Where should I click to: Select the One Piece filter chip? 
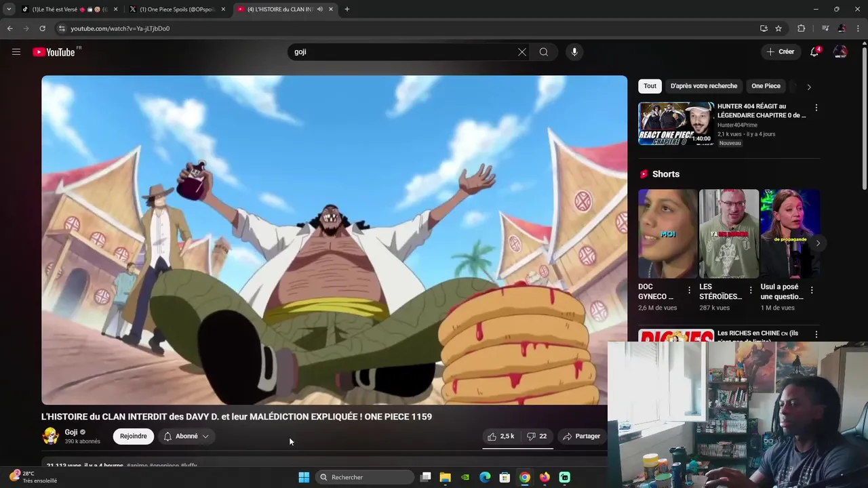(x=766, y=86)
